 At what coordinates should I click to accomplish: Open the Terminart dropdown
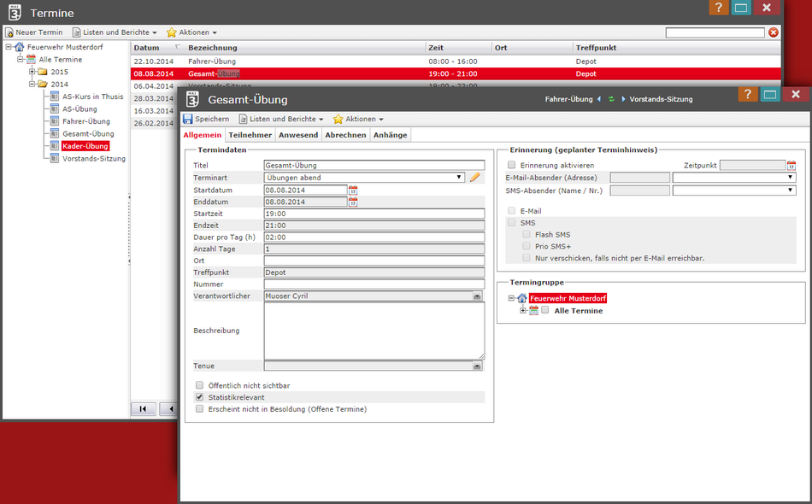[x=460, y=178]
